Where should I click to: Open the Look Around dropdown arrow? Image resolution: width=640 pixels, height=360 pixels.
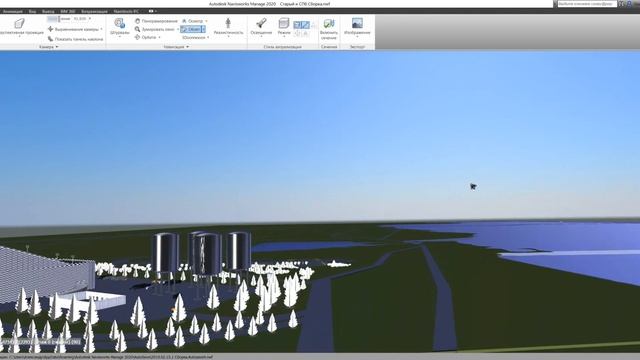pos(206,21)
